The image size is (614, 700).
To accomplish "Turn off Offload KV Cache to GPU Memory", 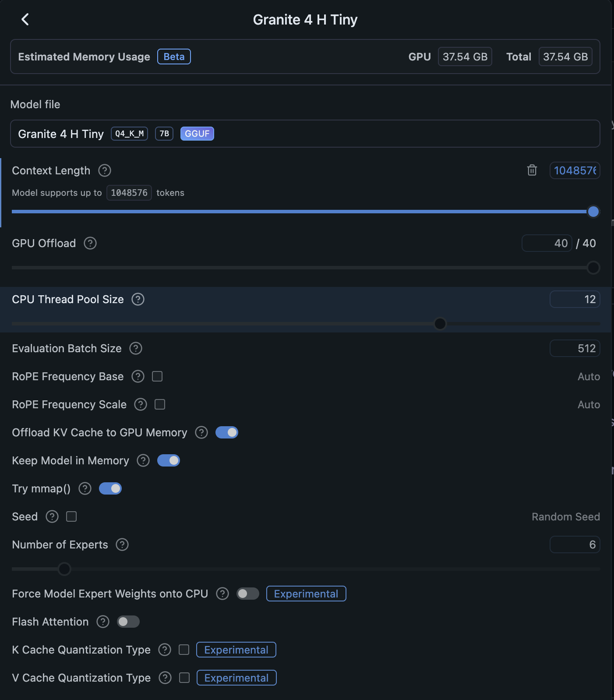I will [227, 432].
